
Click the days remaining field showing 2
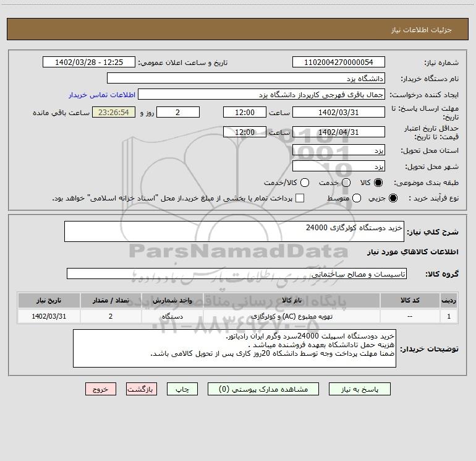(x=178, y=112)
